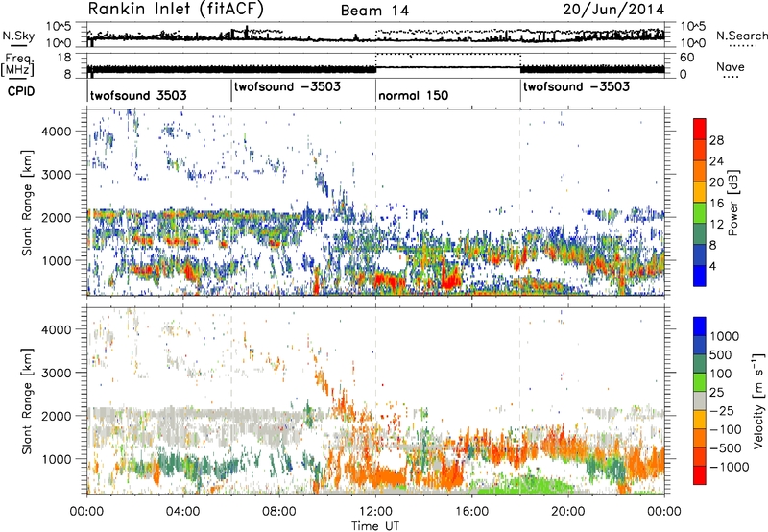768x532 pixels.
Task: Click the "4000" range tick of power panel
Action: 56,132
